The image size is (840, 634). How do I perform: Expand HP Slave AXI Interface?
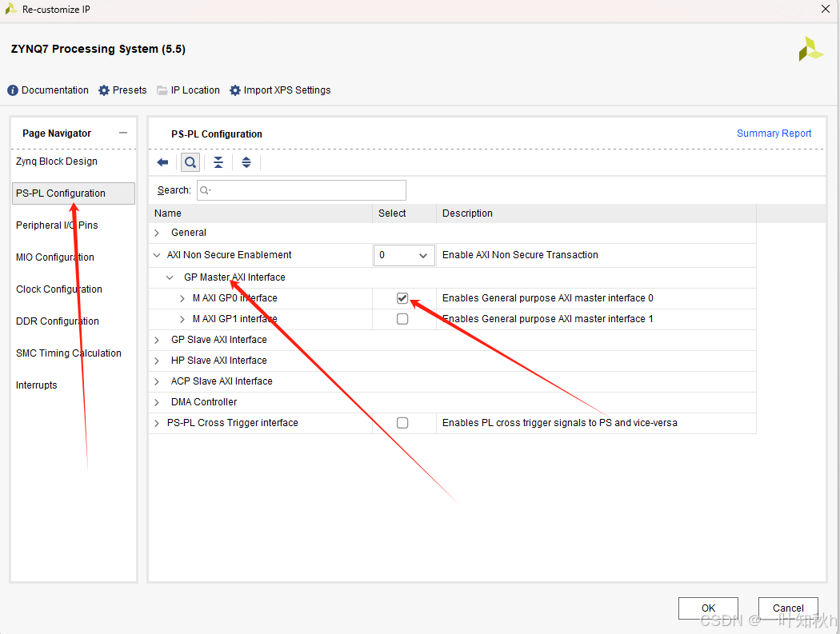pos(157,361)
